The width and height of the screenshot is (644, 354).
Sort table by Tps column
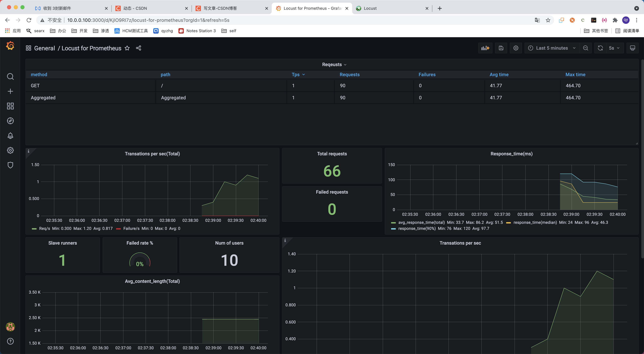coord(298,74)
